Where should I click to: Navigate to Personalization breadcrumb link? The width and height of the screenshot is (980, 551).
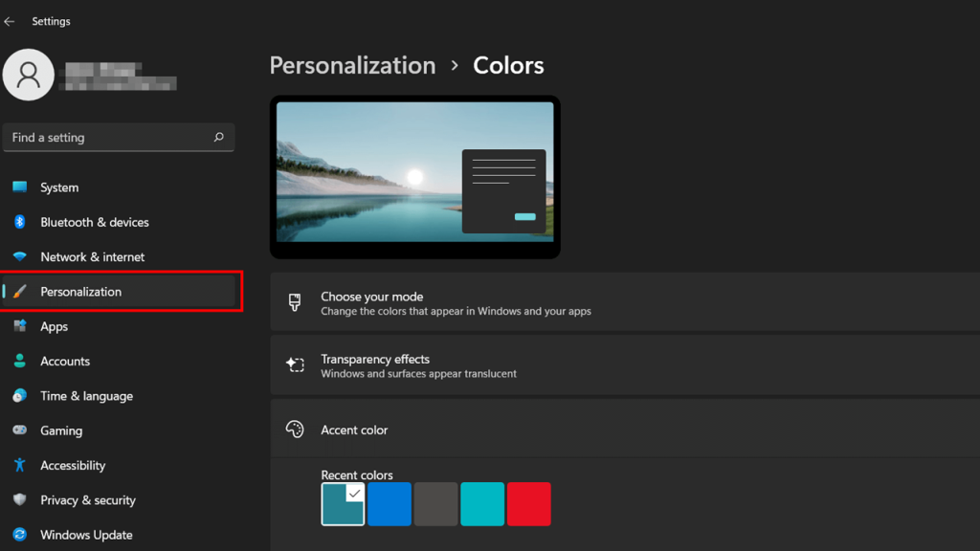352,65
